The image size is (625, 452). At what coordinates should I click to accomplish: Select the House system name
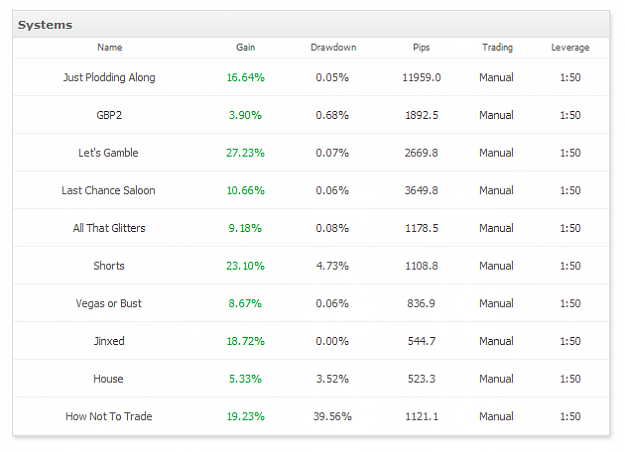pyautogui.click(x=108, y=379)
